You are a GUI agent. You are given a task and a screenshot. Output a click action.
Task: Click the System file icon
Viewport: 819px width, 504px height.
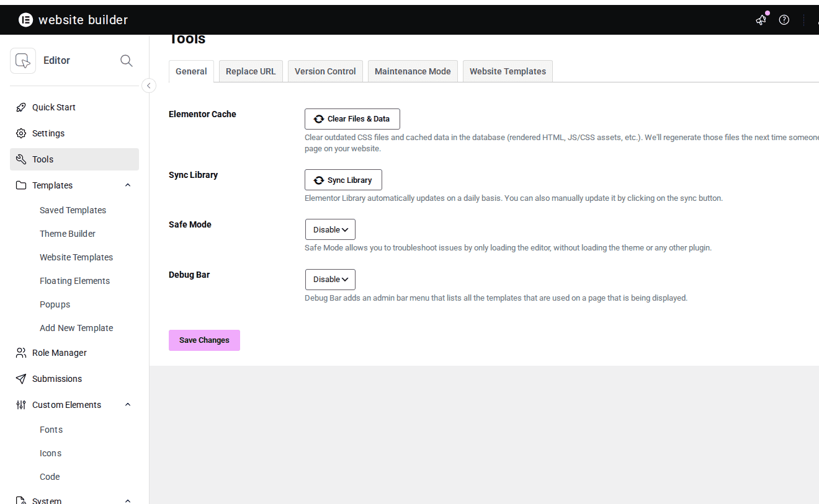[x=21, y=500]
